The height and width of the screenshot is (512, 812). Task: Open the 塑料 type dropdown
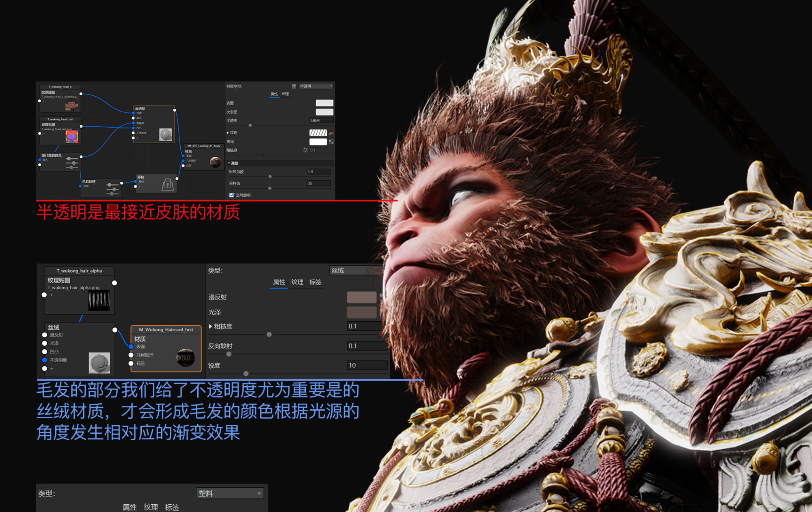pyautogui.click(x=230, y=493)
